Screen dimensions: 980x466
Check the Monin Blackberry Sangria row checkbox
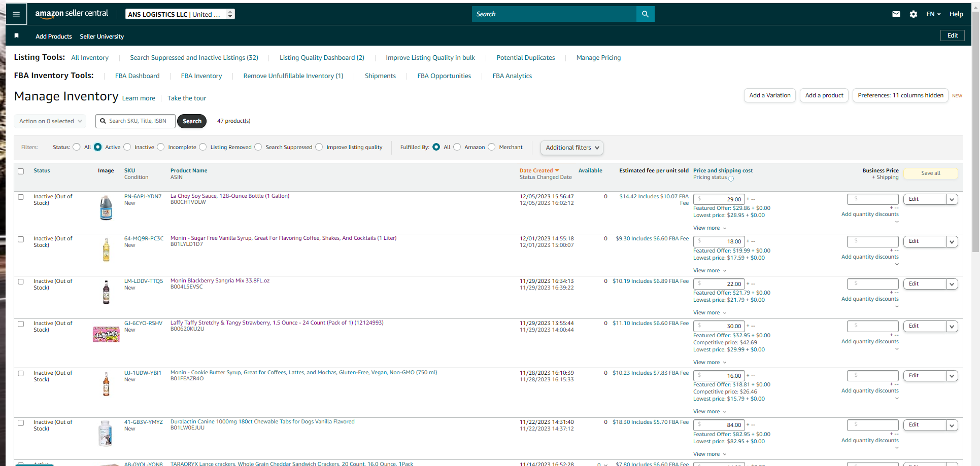tap(21, 281)
